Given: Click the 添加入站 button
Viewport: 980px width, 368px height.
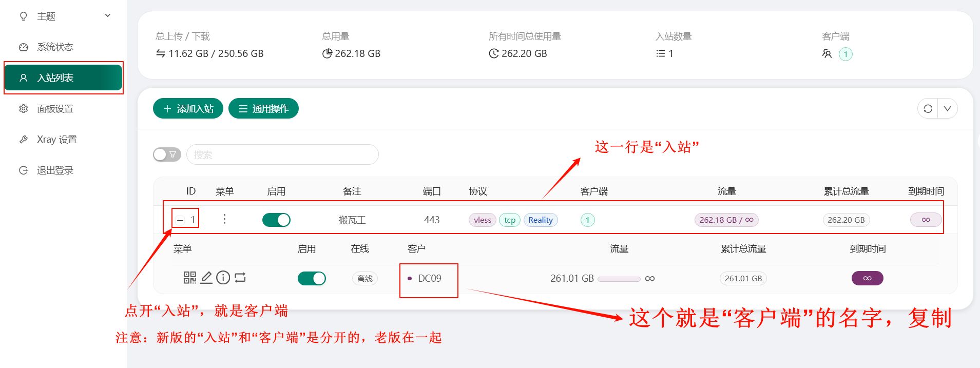Looking at the screenshot, I should 188,108.
